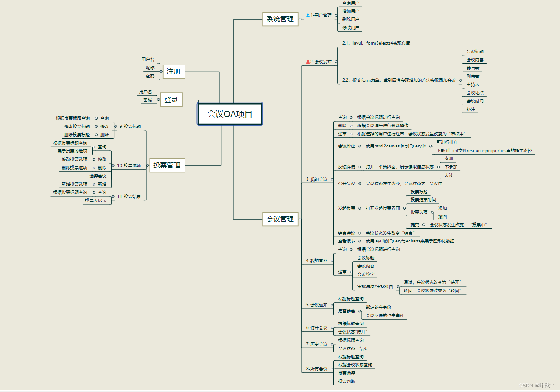Select the 根据会议状态查询 node
The image size is (560, 392).
(x=355, y=365)
